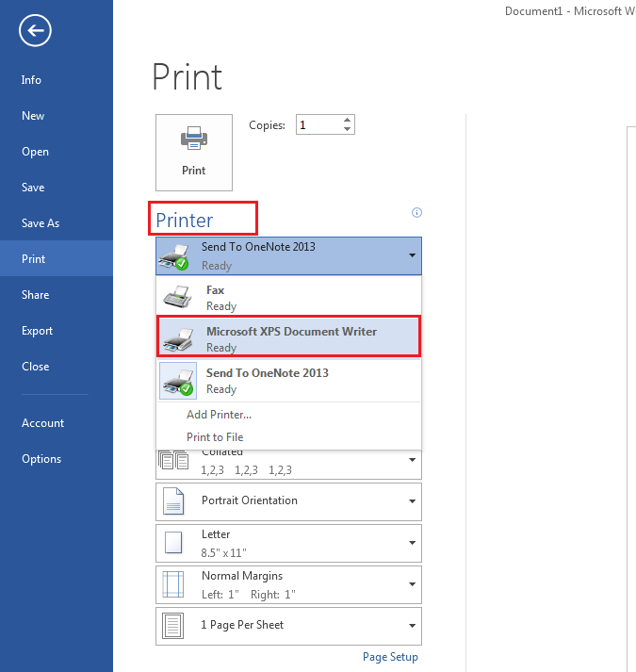Viewport: 636px width, 672px height.
Task: Click the 1 Page Per Sheet icon
Action: tap(173, 626)
